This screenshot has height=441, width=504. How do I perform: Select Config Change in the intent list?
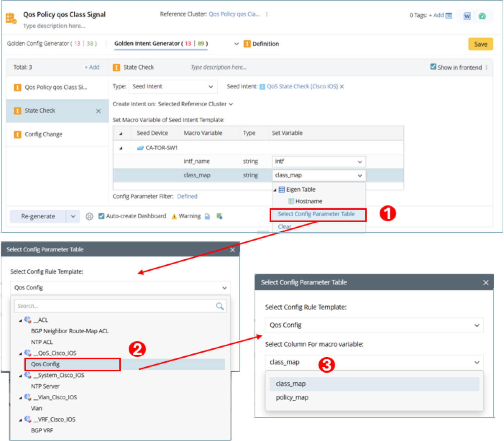click(x=58, y=134)
